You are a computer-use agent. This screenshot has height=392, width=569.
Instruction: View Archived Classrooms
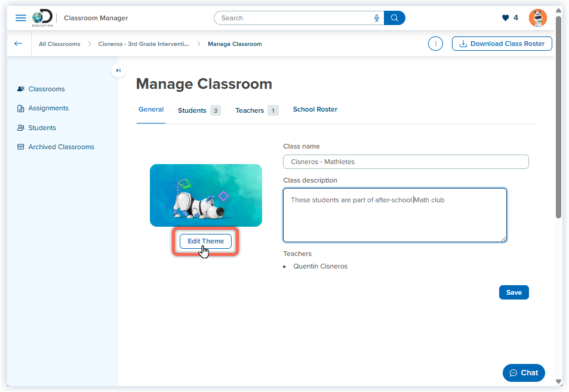(60, 147)
